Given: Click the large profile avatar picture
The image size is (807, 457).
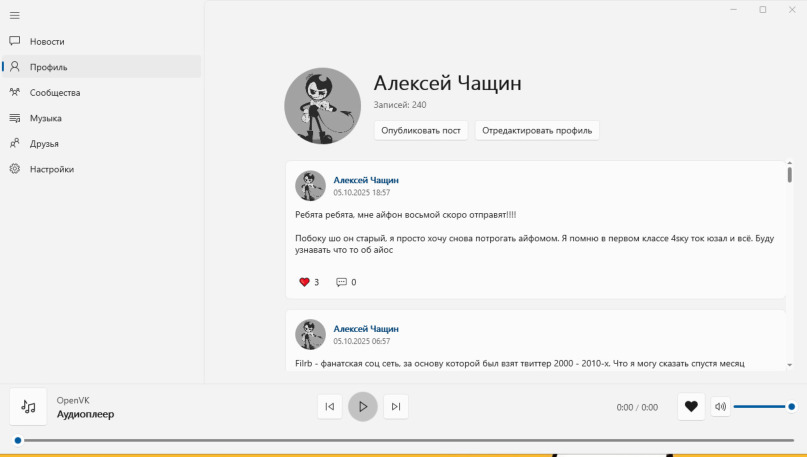Looking at the screenshot, I should point(323,106).
